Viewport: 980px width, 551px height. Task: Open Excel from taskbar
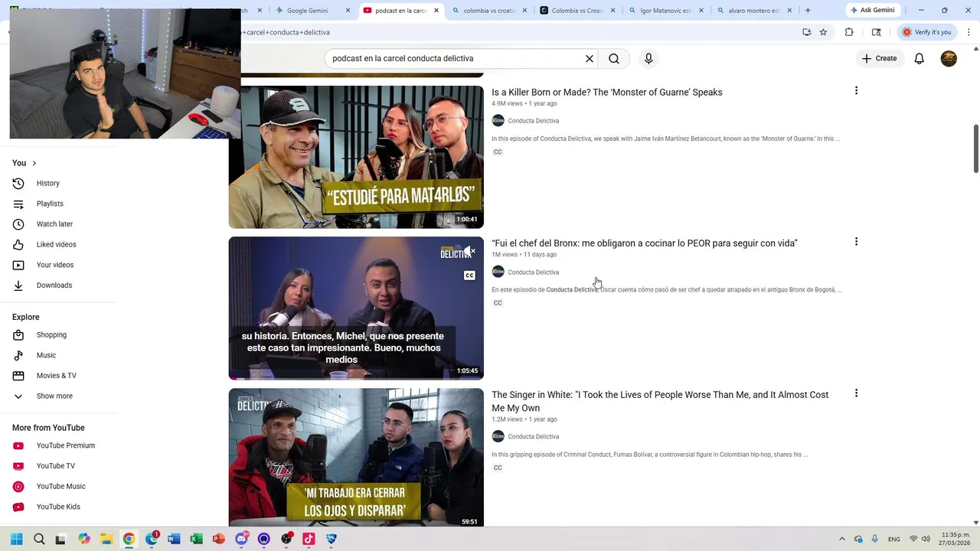(x=196, y=539)
